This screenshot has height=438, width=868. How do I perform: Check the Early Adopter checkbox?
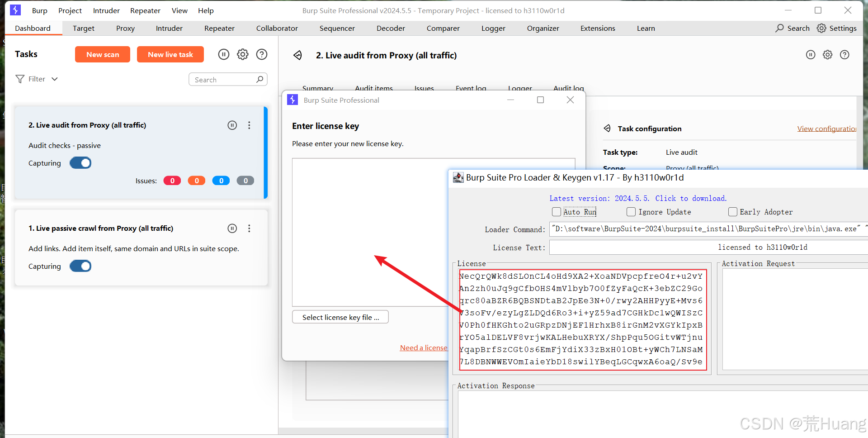pos(733,212)
